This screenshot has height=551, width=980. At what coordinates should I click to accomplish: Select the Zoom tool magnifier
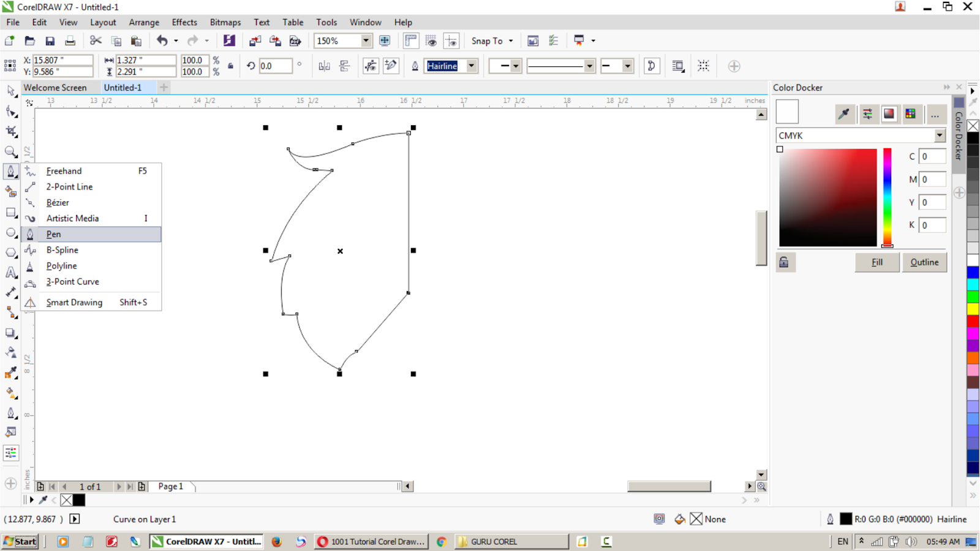click(11, 151)
